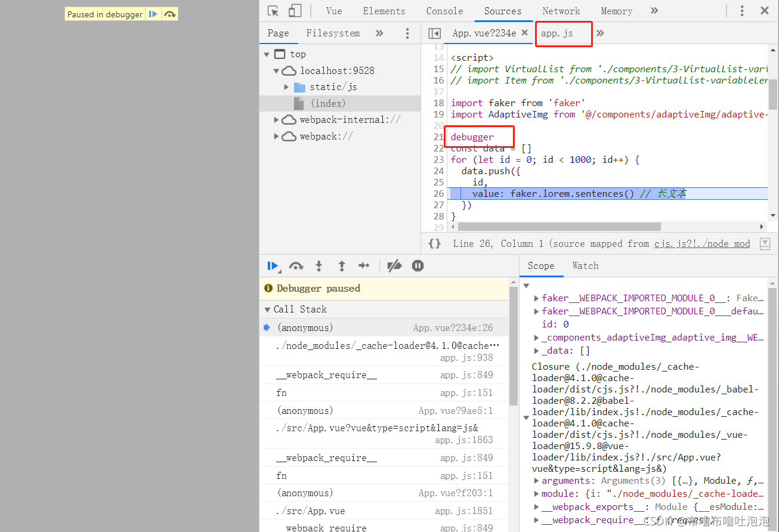Click the step over next function icon
Screen dimensions: 779x532
296,266
